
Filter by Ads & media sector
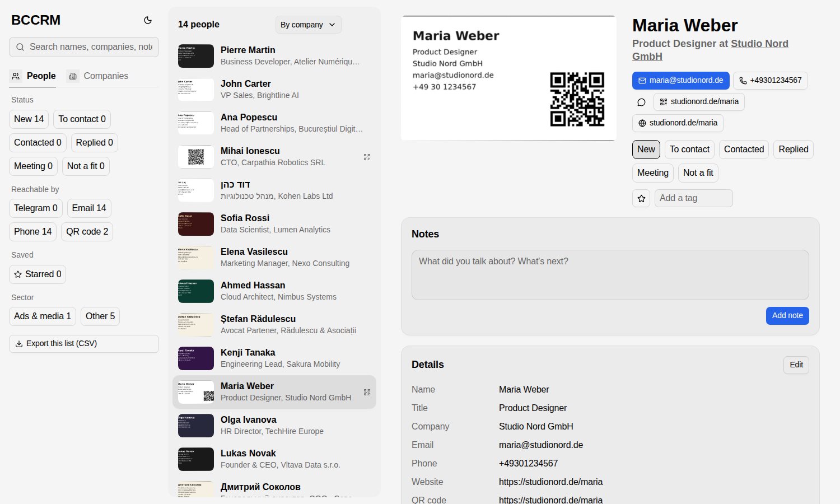tap(43, 316)
